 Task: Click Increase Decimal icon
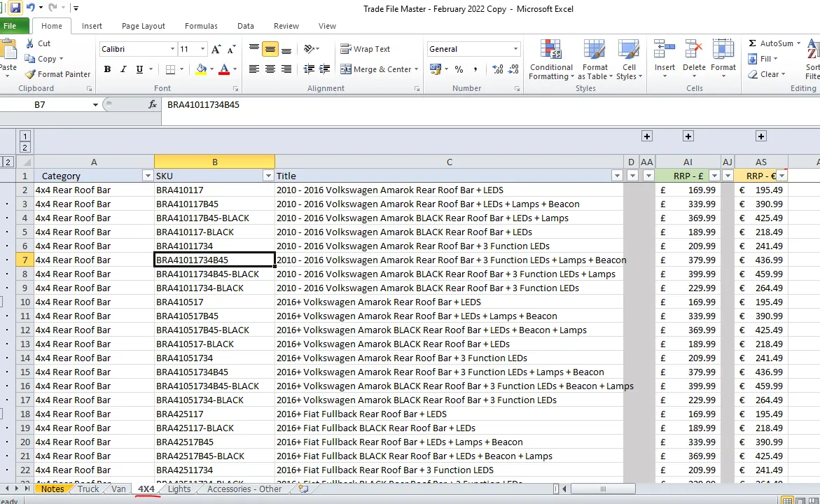tap(497, 69)
